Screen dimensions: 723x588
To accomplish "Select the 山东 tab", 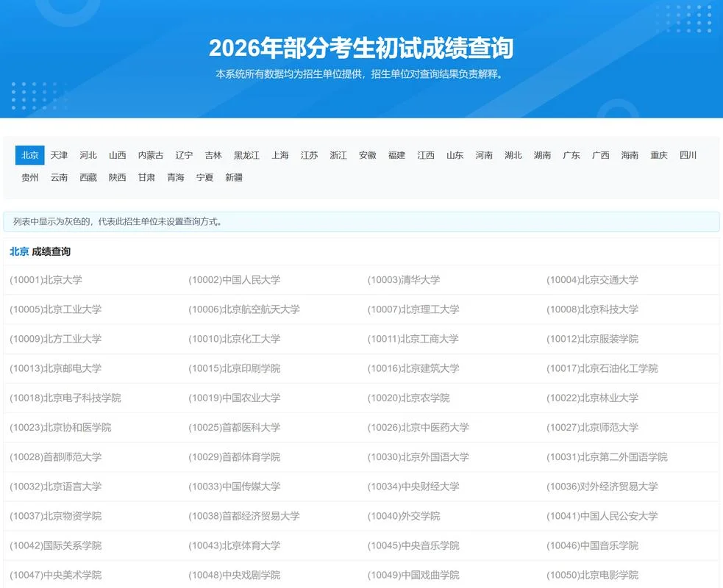I will [x=455, y=155].
